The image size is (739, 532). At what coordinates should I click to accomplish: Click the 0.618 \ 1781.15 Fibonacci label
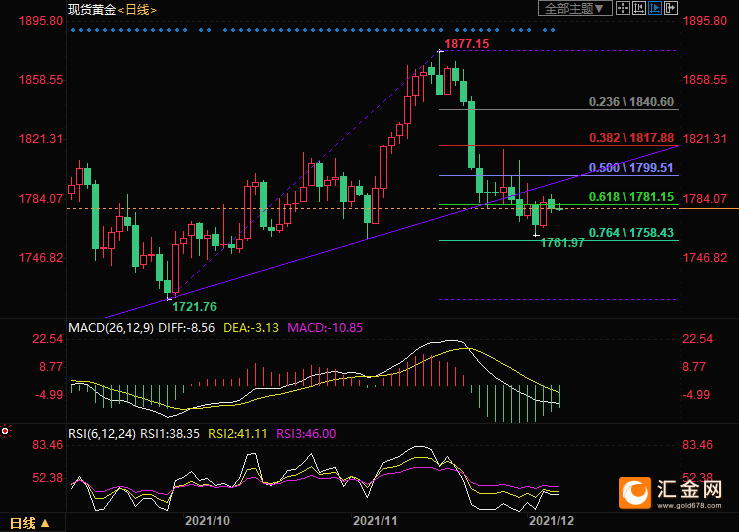(632, 197)
